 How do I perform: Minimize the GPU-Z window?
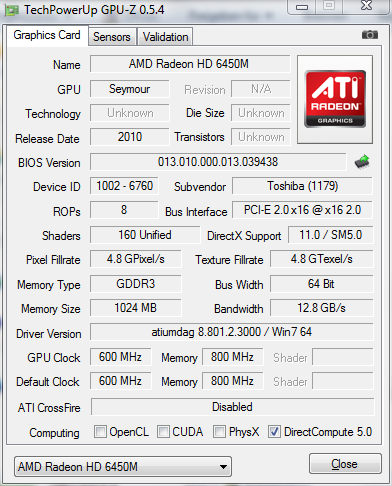[x=302, y=7]
